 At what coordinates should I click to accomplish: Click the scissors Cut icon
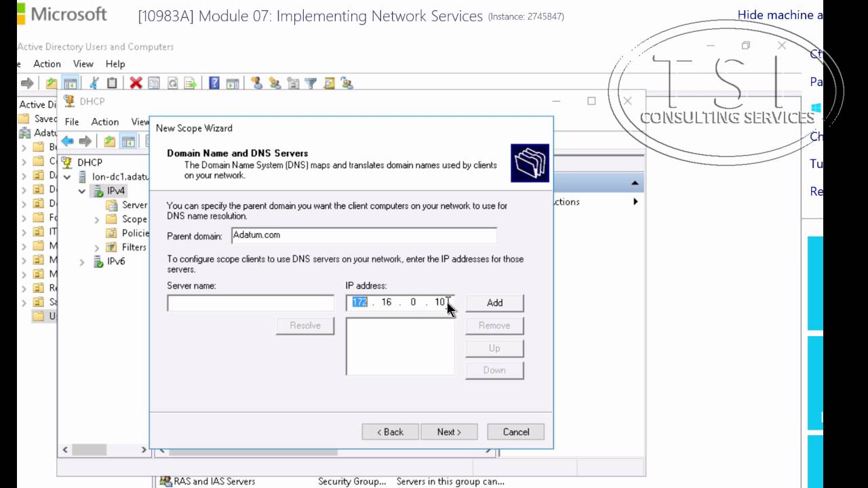click(x=94, y=83)
